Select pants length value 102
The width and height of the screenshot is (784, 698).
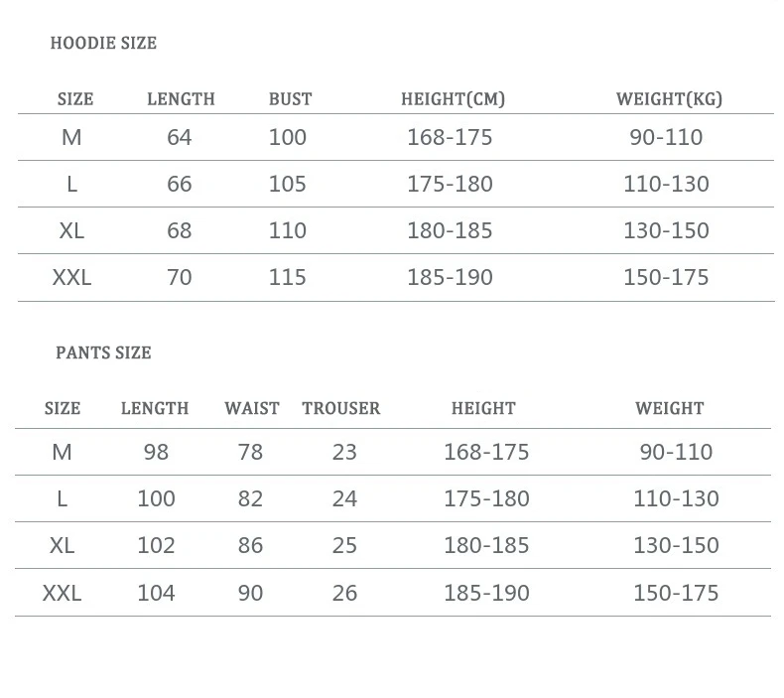pos(156,545)
